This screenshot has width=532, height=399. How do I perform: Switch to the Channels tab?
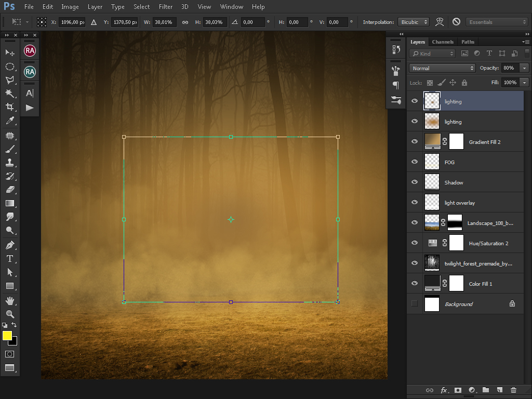point(443,42)
